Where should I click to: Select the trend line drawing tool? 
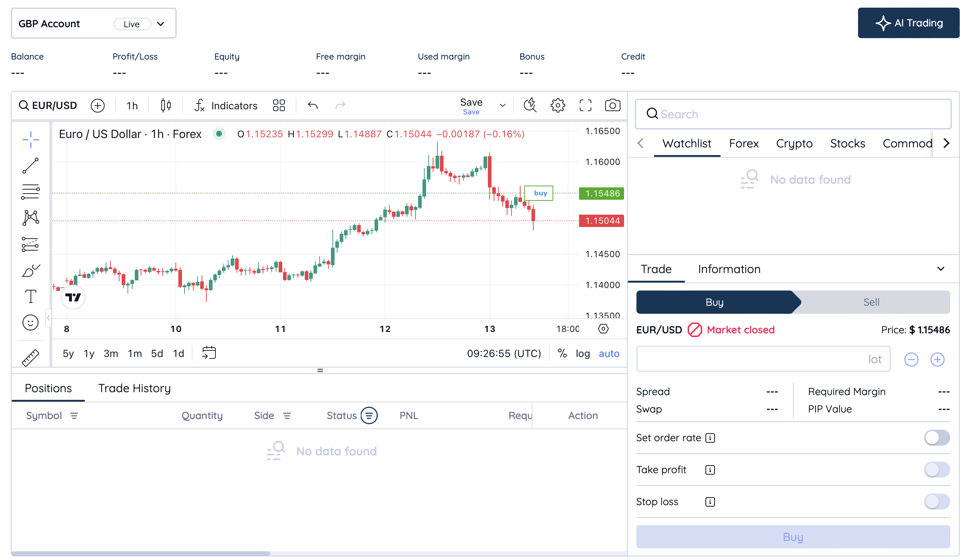[x=30, y=166]
